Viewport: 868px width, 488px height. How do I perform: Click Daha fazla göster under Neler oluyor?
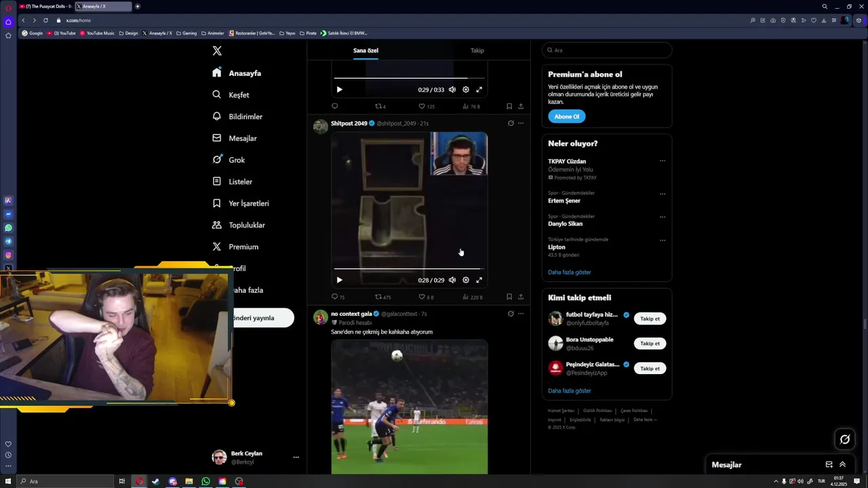click(x=570, y=272)
